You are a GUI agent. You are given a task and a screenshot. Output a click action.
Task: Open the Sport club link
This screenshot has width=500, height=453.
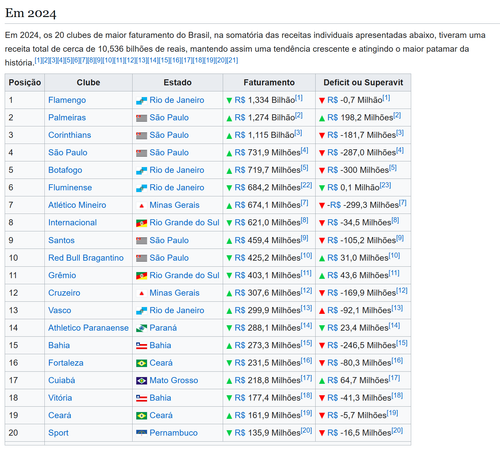[58, 433]
